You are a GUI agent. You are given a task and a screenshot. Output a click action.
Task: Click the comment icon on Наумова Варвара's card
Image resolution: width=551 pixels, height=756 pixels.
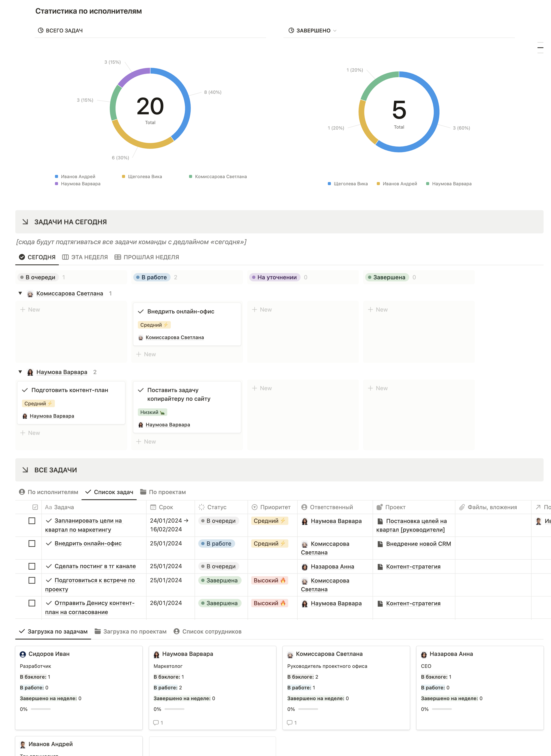[156, 723]
